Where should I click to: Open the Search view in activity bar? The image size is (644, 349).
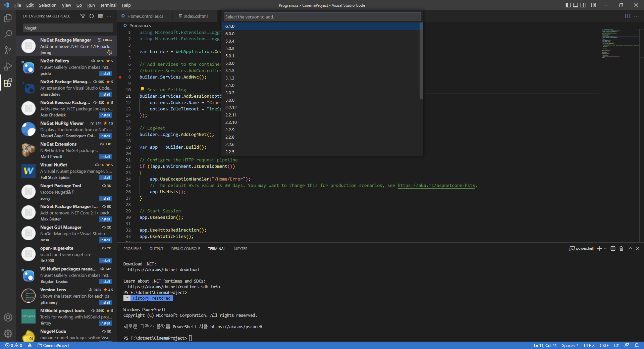[8, 34]
